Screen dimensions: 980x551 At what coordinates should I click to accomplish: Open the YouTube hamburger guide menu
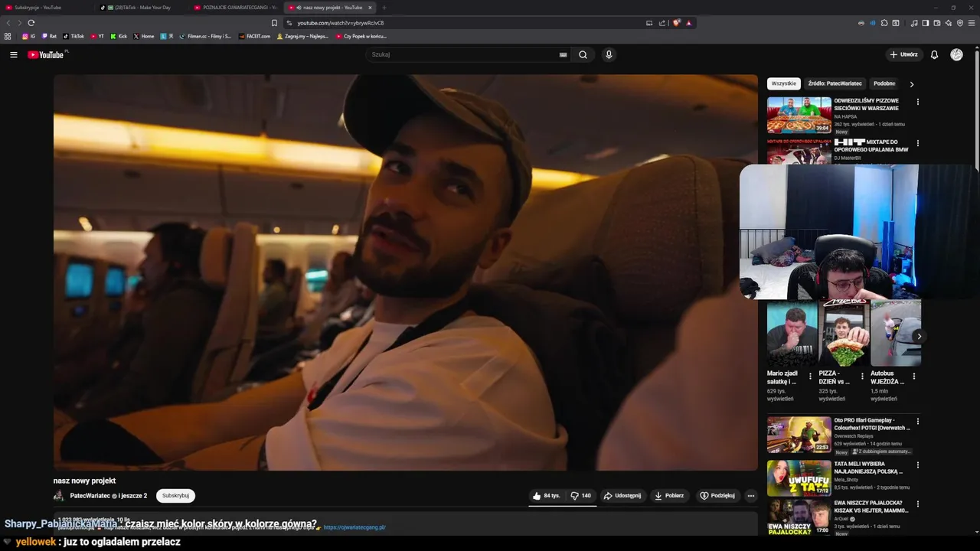click(x=13, y=54)
